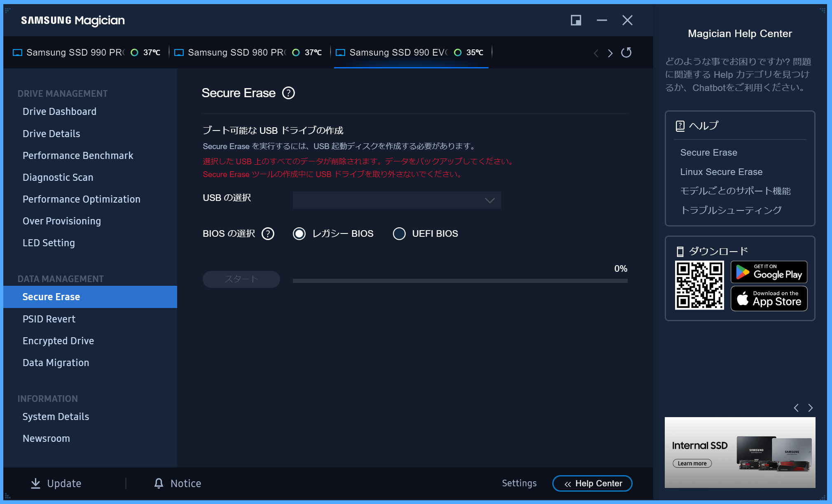Show the next Help Center banner
This screenshot has height=504, width=832.
click(810, 408)
